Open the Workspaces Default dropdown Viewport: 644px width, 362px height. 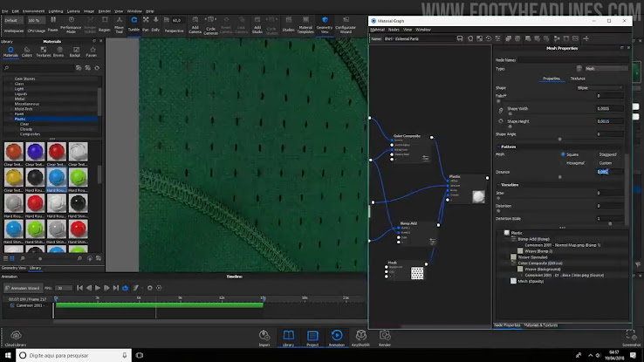click(x=14, y=21)
